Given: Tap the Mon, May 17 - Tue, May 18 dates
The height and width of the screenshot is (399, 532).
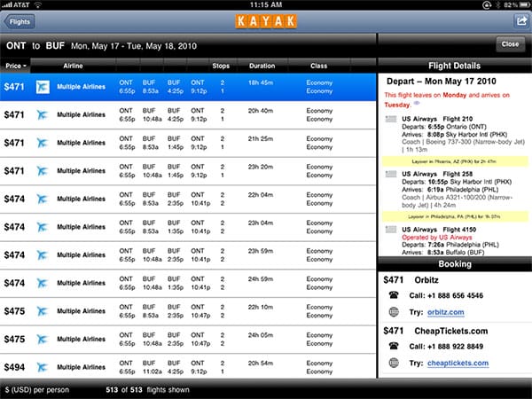Looking at the screenshot, I should pyautogui.click(x=134, y=46).
